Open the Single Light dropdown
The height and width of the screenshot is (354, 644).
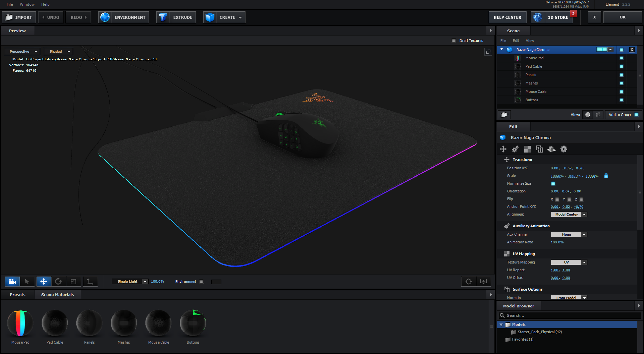(130, 282)
